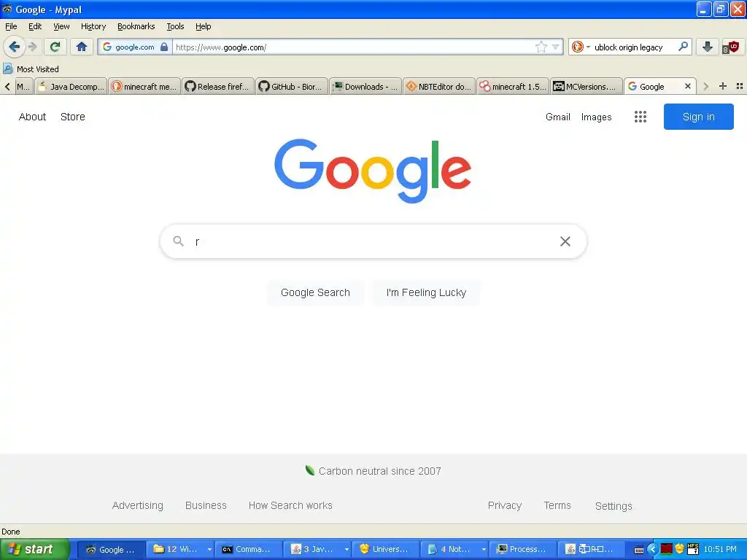Image resolution: width=747 pixels, height=560 pixels.
Task: Open the Help menu
Action: tap(204, 26)
